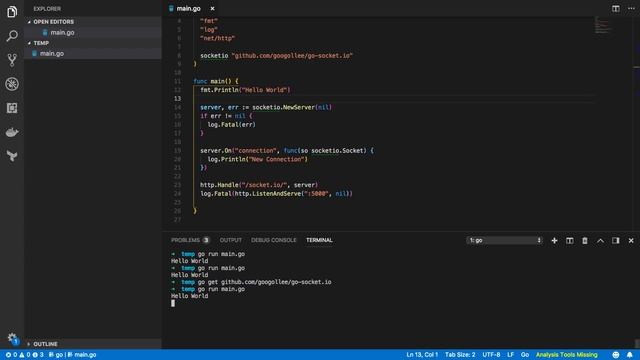Collapse the Open Editors section

click(x=93, y=22)
